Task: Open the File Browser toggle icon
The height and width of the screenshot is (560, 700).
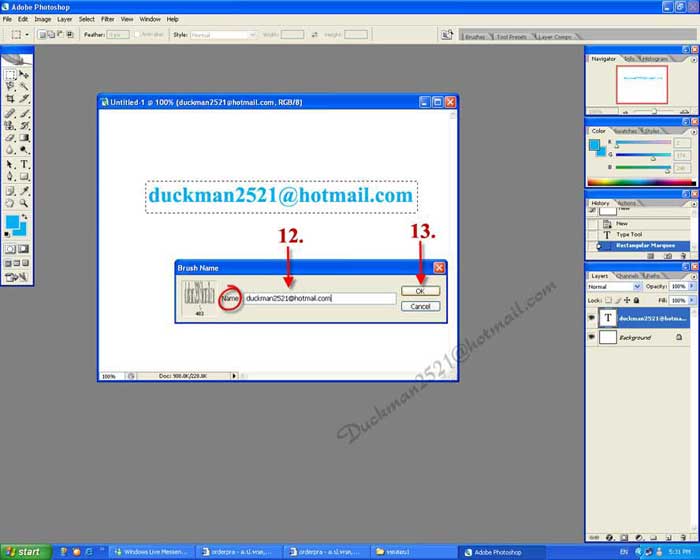Action: pos(447,35)
